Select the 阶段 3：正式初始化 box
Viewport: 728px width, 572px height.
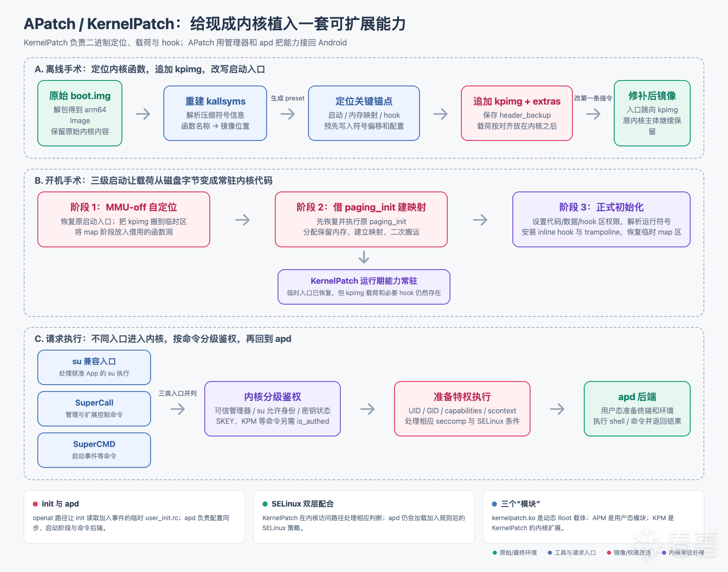tap(602, 220)
